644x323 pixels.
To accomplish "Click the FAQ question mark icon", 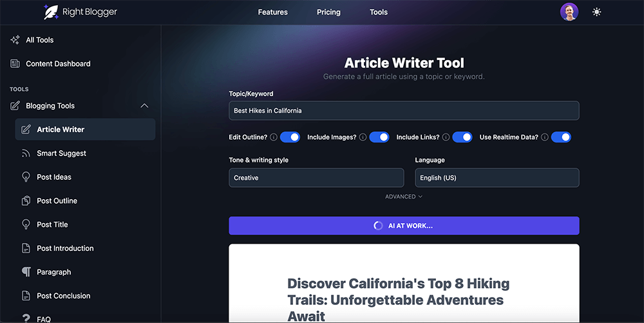I will point(26,318).
